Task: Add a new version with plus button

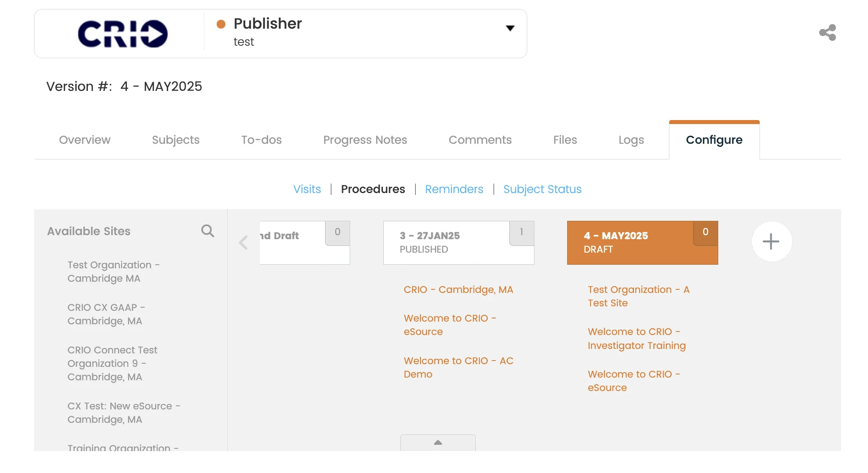Action: pos(771,241)
